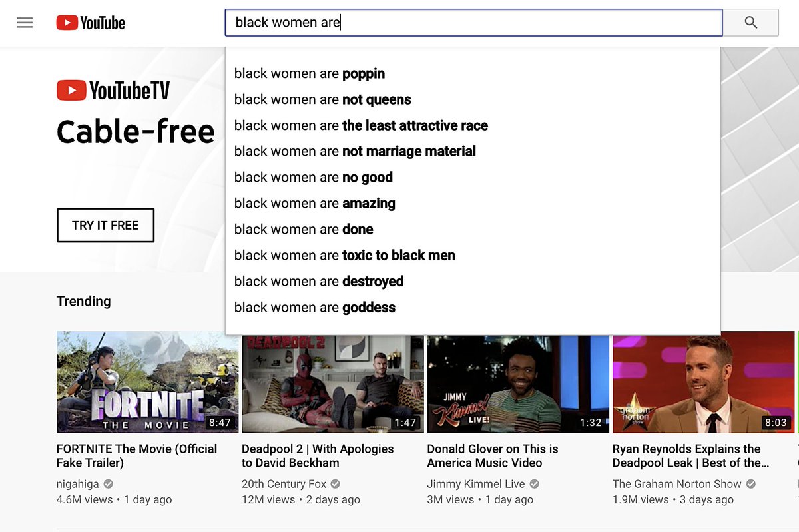799x532 pixels.
Task: Click '4.6M views • 1 day ago' text
Action: tap(114, 499)
